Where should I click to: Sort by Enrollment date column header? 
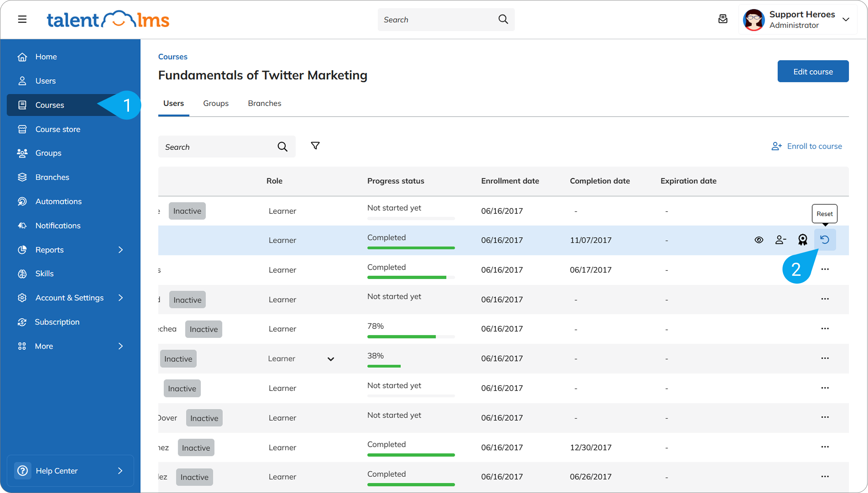[x=510, y=181]
